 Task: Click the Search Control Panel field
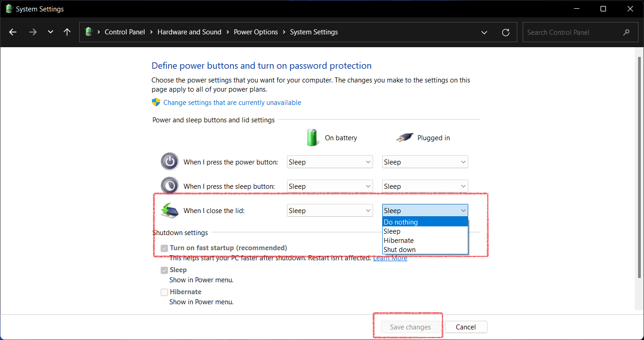tap(580, 33)
